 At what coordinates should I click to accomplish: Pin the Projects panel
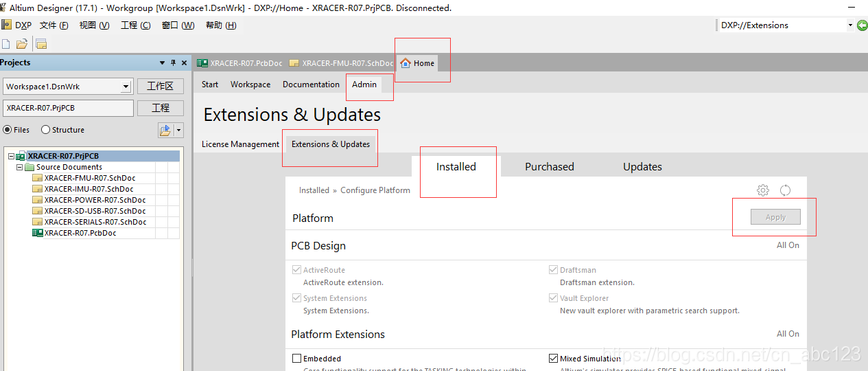[173, 63]
